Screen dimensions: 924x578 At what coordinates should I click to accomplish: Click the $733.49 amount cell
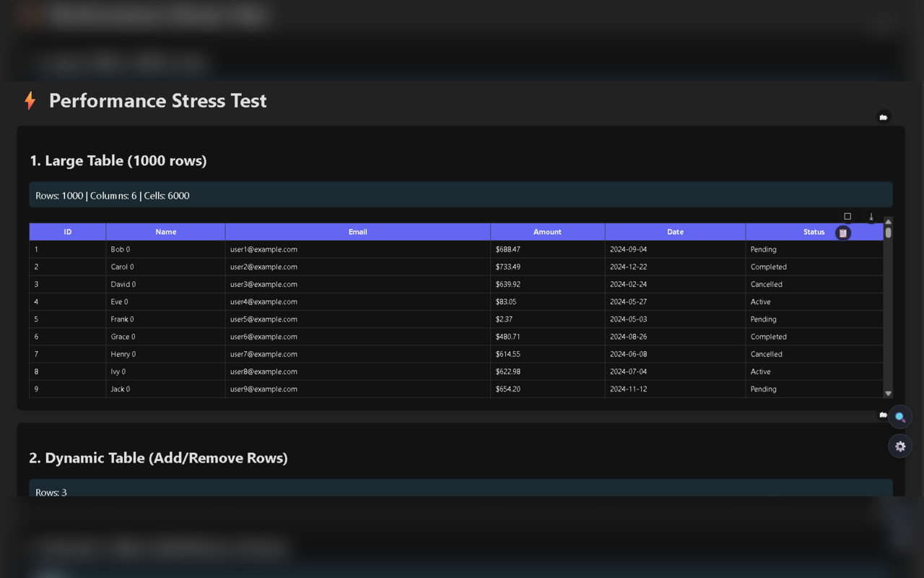548,267
